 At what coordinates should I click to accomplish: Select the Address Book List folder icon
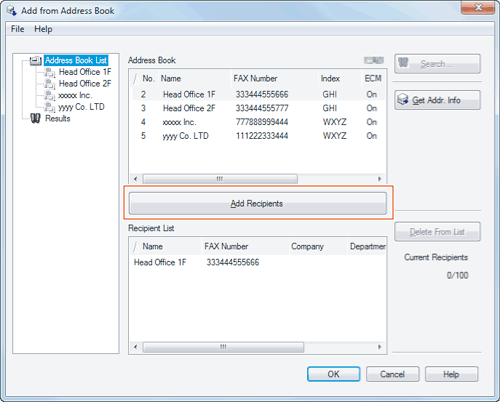[36, 61]
